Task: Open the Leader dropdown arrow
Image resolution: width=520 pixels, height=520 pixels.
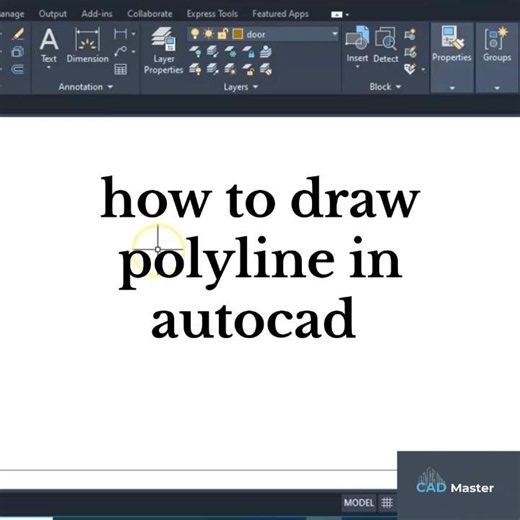Action: point(133,52)
